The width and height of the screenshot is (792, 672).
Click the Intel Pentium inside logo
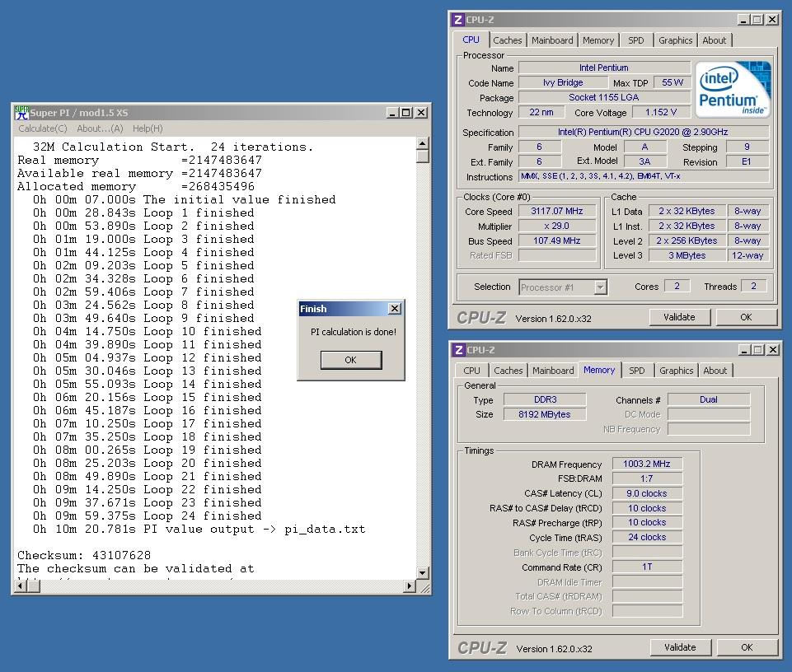[x=734, y=90]
